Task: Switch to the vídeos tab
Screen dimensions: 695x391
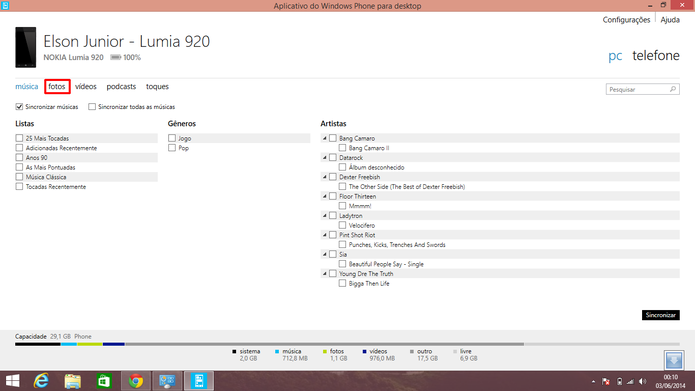Action: pyautogui.click(x=86, y=86)
